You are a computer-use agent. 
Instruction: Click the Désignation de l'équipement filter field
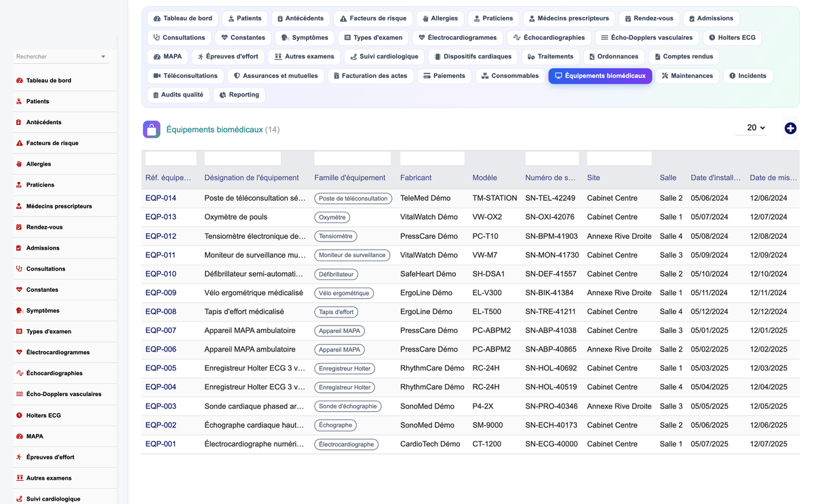243,159
